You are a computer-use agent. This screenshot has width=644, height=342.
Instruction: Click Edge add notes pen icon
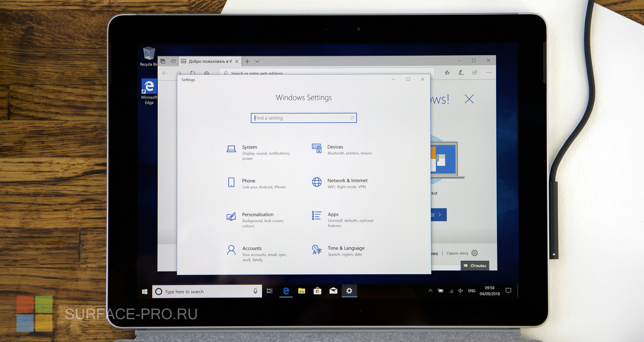(461, 73)
